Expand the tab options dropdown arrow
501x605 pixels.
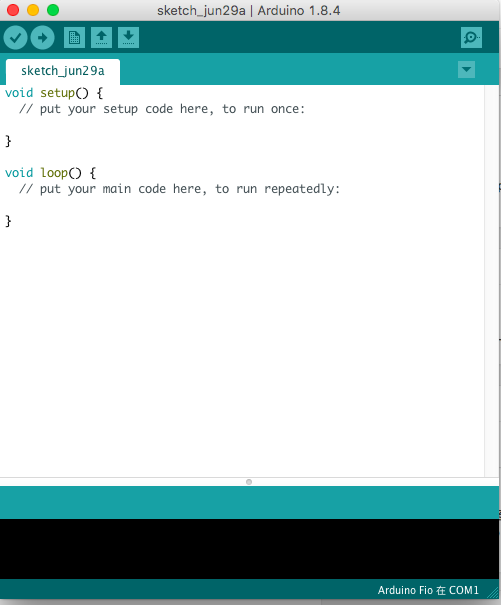[x=466, y=69]
